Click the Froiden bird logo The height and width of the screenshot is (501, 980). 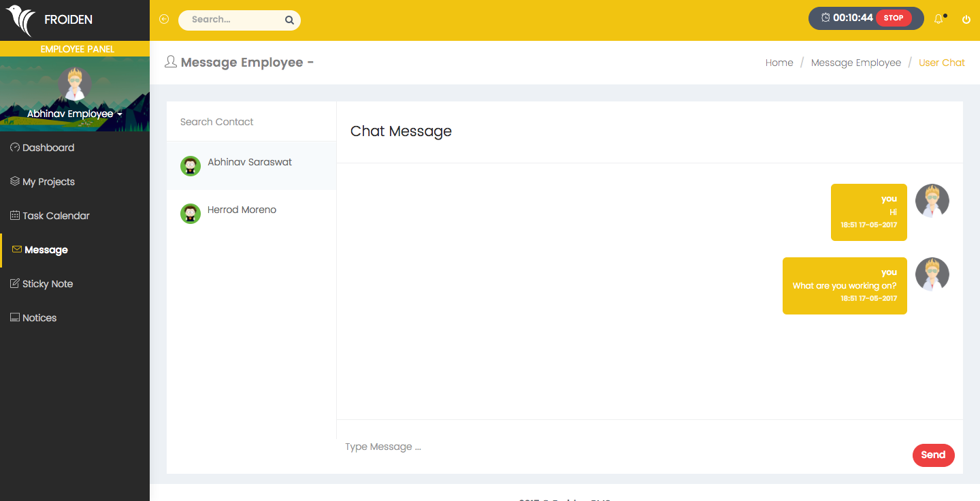[x=20, y=20]
